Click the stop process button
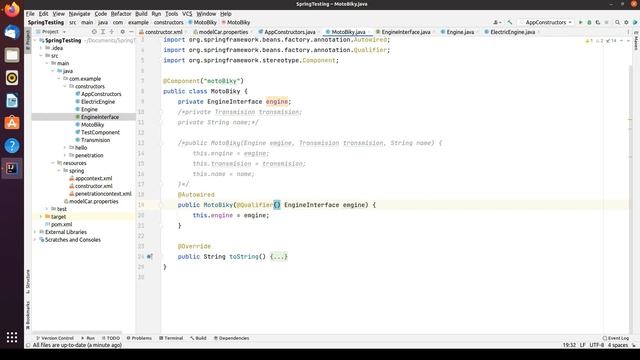Screen dimensions: 640x360 (607, 22)
